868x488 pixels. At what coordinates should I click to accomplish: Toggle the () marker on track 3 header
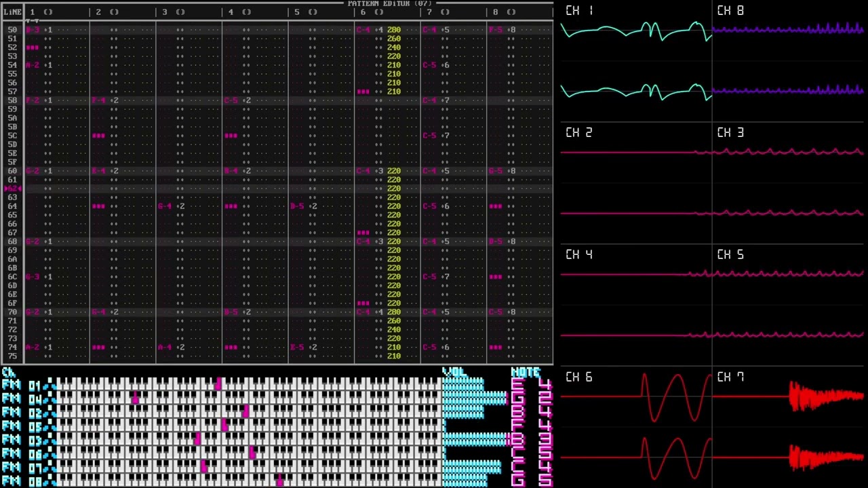(x=180, y=12)
